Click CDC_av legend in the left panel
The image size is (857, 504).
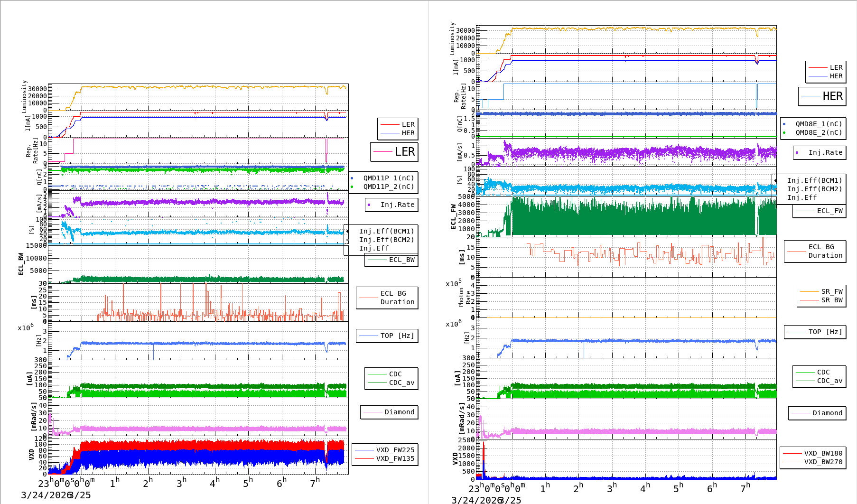click(401, 383)
